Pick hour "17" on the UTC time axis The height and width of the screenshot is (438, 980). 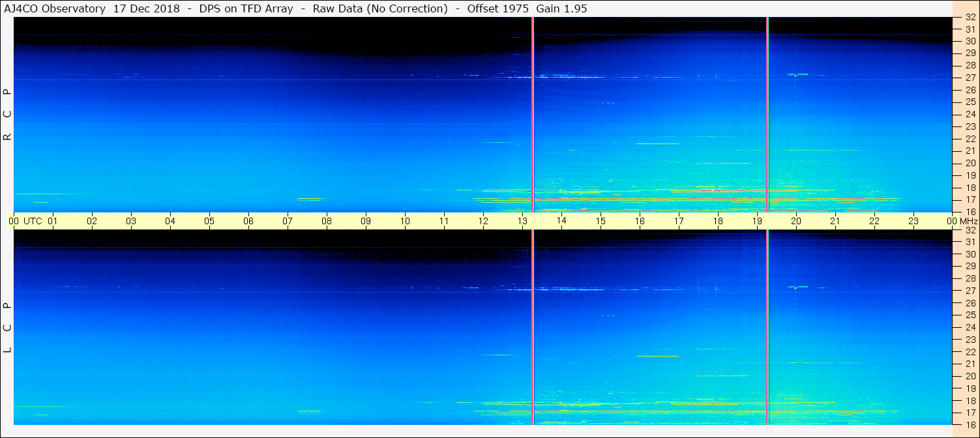tap(679, 221)
